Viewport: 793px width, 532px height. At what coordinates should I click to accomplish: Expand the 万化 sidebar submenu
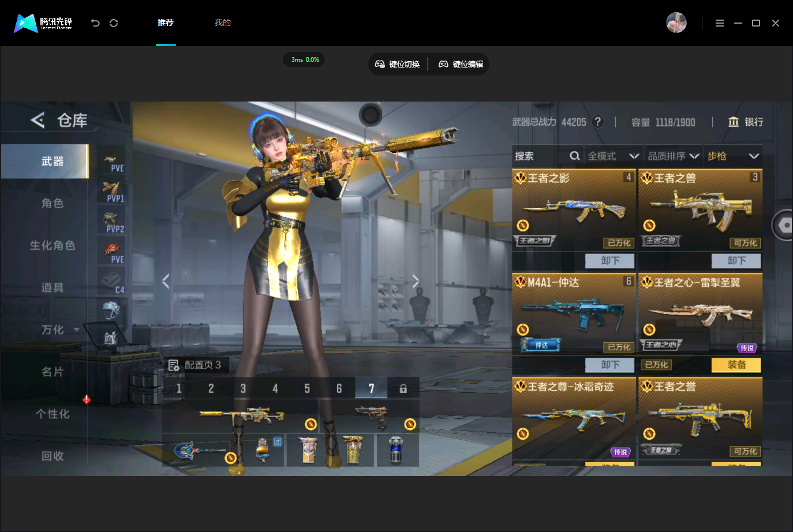pos(77,330)
